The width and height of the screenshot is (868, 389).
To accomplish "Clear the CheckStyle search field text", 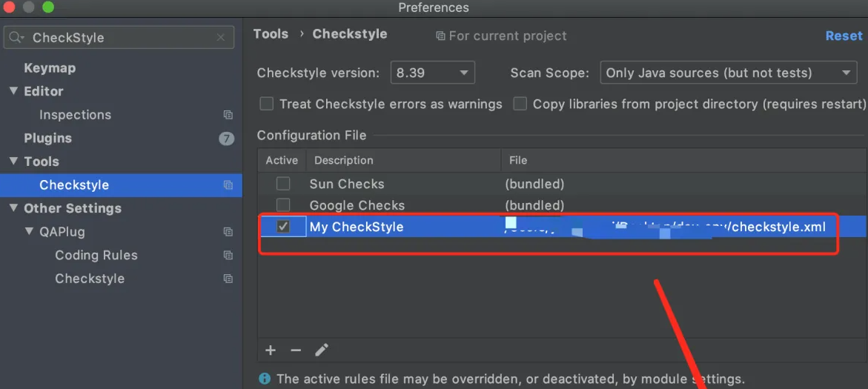I will click(x=221, y=38).
